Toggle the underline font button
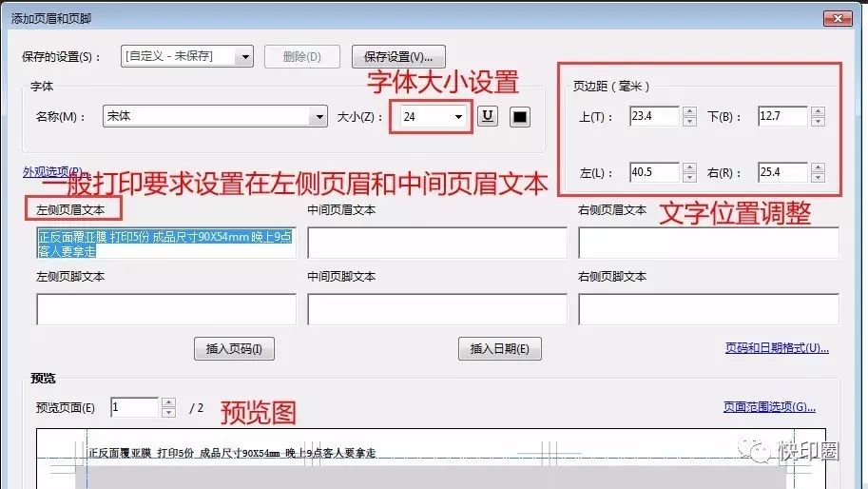The width and height of the screenshot is (868, 489). pyautogui.click(x=487, y=116)
